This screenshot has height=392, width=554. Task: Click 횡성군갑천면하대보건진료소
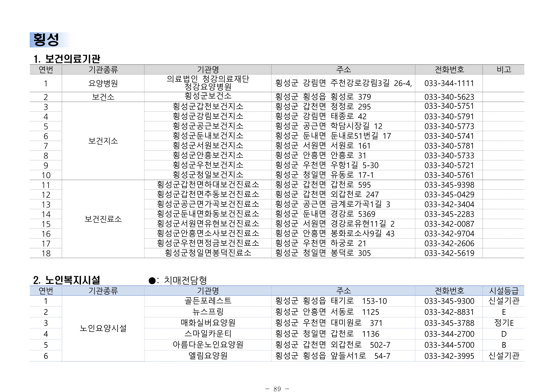[208, 185]
